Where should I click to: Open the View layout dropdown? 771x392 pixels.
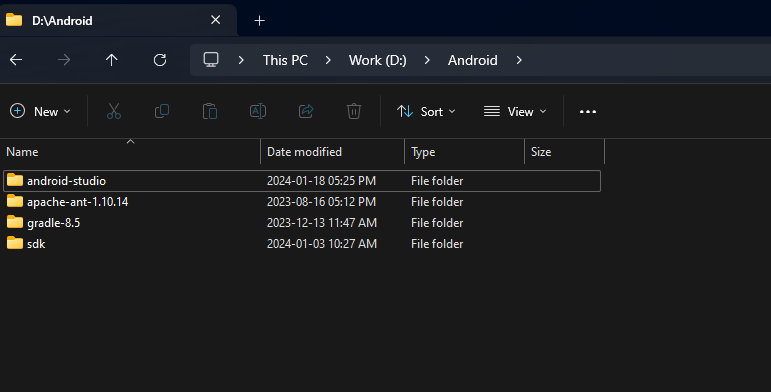(515, 112)
